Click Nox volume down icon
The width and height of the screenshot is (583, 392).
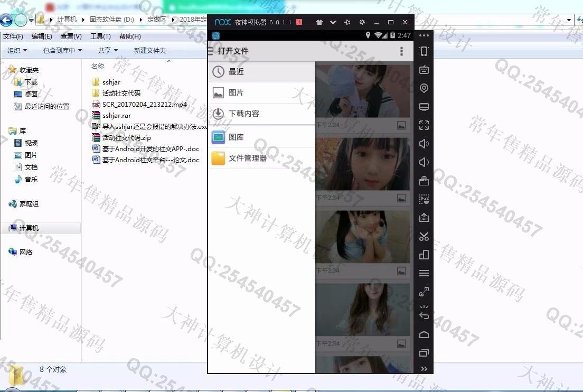coord(424,162)
